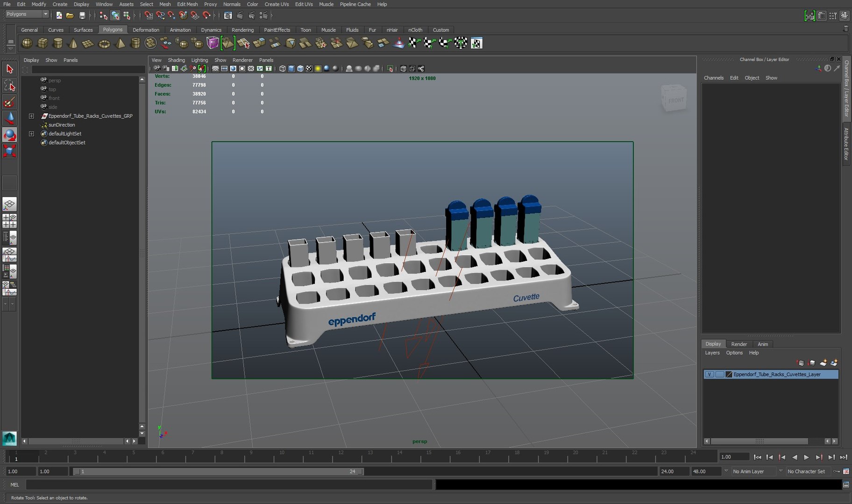Open the No Anim Layer dropdown arrow
This screenshot has height=504, width=852.
726,471
